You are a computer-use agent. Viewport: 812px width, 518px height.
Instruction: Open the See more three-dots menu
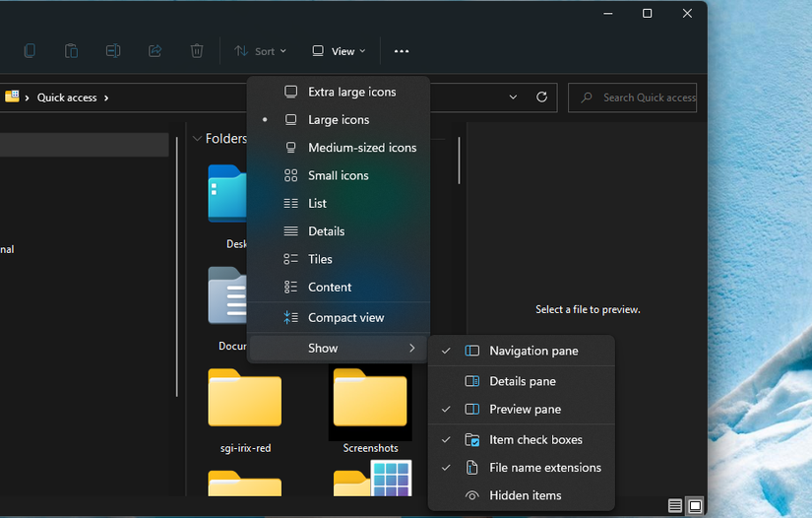click(x=401, y=51)
